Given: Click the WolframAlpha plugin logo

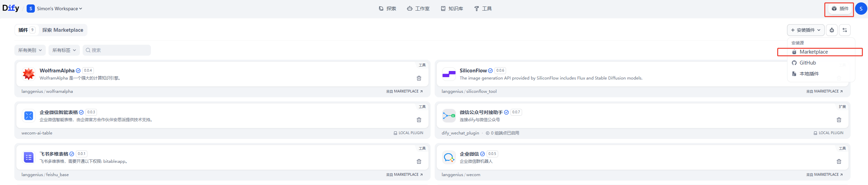Looking at the screenshot, I should [x=29, y=74].
